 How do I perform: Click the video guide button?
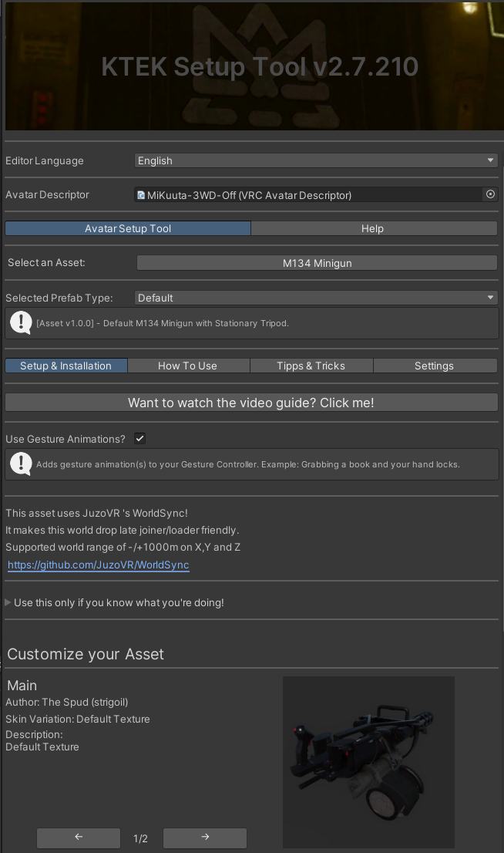(x=251, y=403)
